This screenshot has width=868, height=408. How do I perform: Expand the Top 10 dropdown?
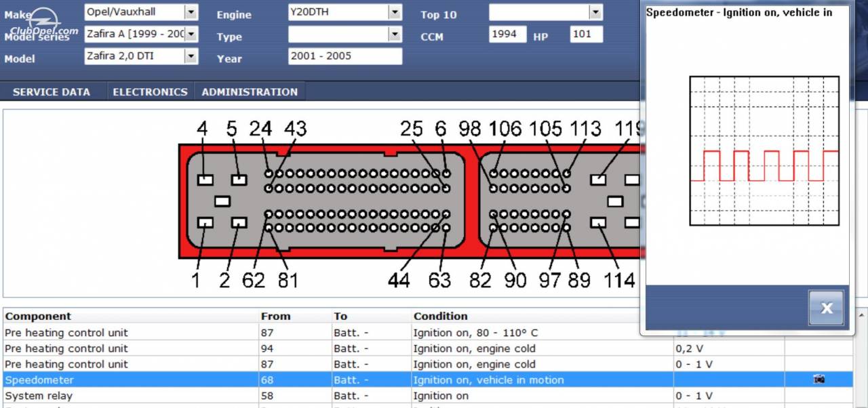point(595,12)
